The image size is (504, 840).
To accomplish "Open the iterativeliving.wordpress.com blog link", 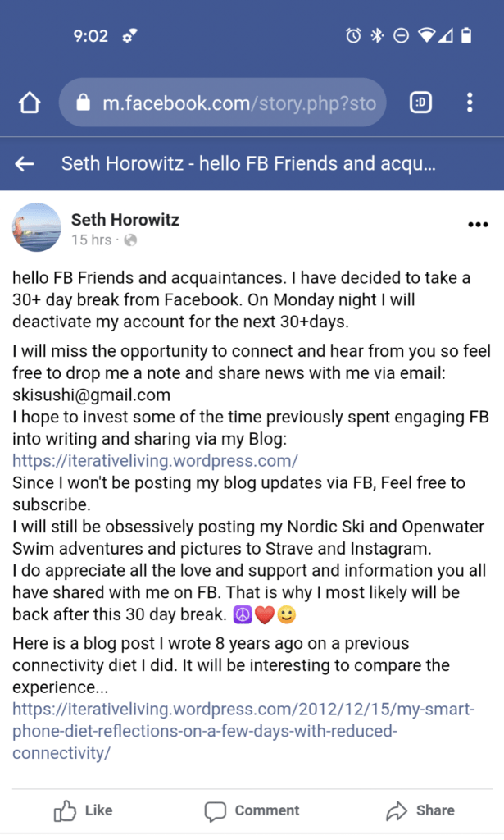I will [155, 460].
